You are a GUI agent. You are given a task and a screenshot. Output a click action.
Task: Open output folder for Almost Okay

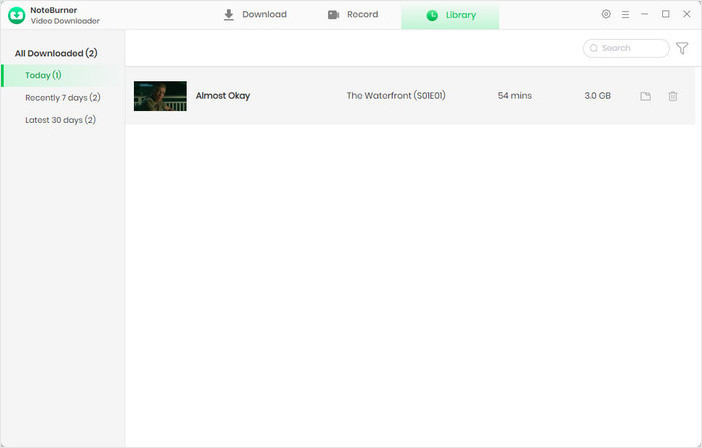(x=646, y=96)
